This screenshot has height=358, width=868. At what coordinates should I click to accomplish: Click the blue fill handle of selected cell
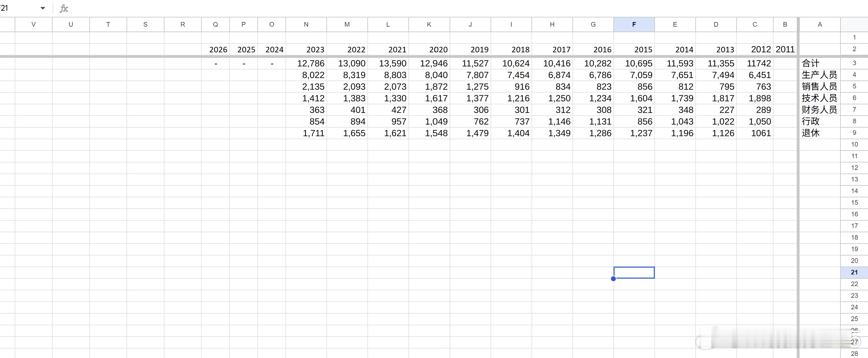click(x=613, y=279)
